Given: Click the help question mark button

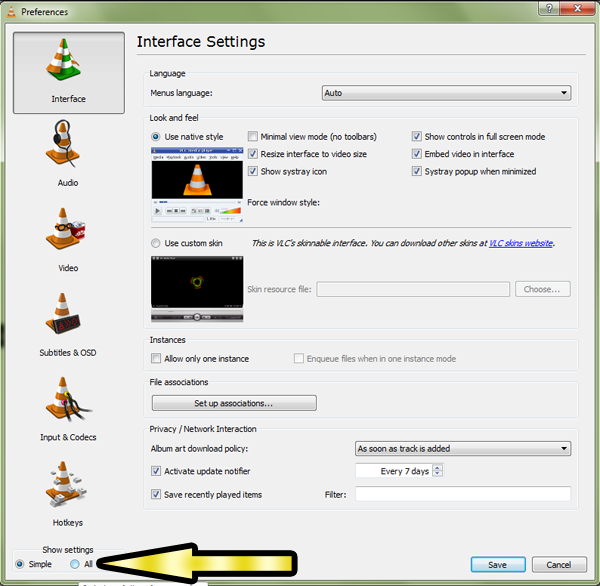Looking at the screenshot, I should (x=549, y=8).
